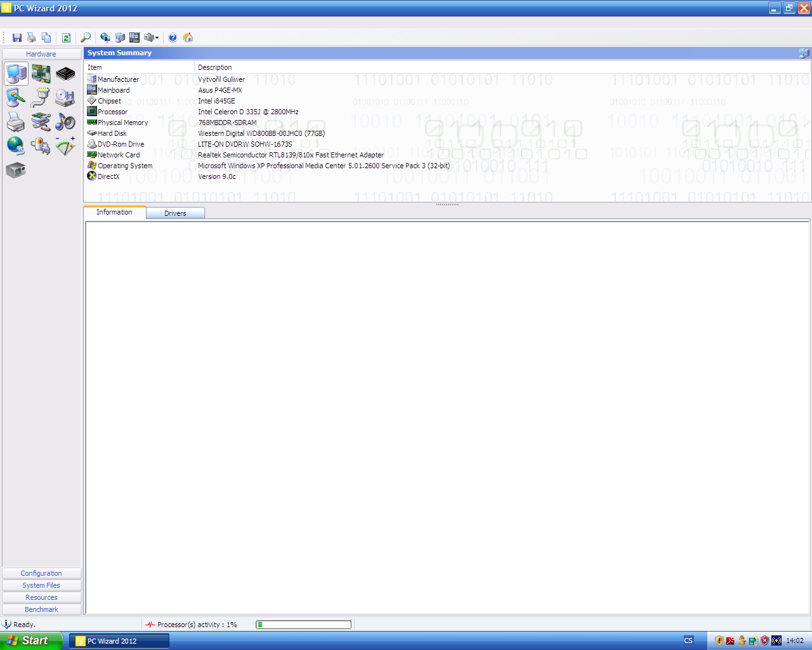Screen dimensions: 812x650
Task: Select the Video monitor with paintbrush icon
Action: pyautogui.click(x=16, y=97)
